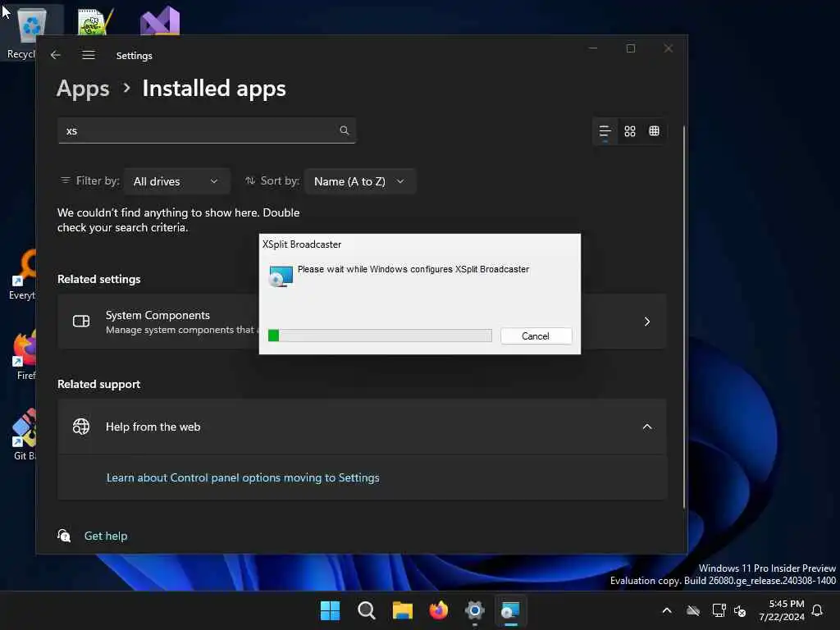Open the notifications bell
840x630 pixels.
(x=817, y=610)
